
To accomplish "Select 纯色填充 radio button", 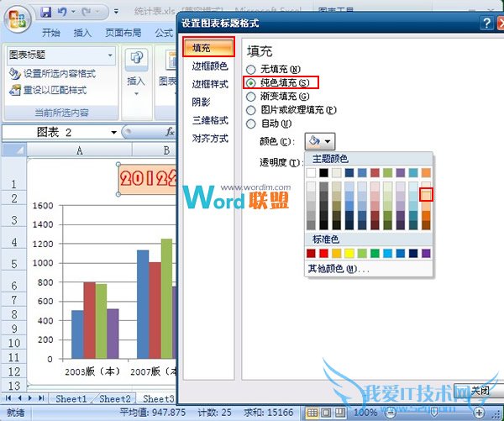I will (250, 83).
